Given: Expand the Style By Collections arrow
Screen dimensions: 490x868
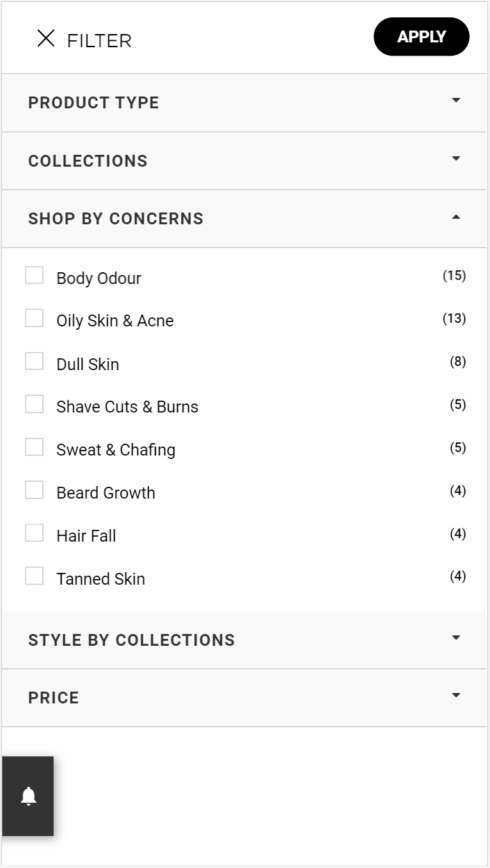Looking at the screenshot, I should tap(456, 637).
